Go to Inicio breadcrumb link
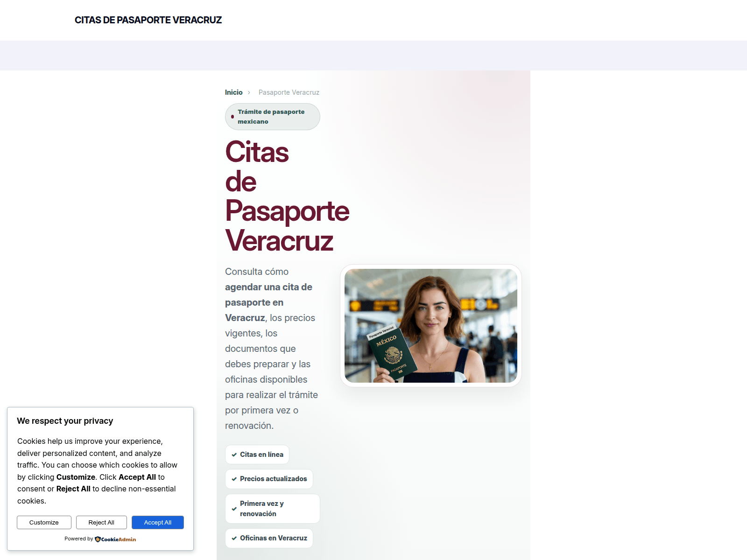This screenshot has width=747, height=560. coord(233,92)
